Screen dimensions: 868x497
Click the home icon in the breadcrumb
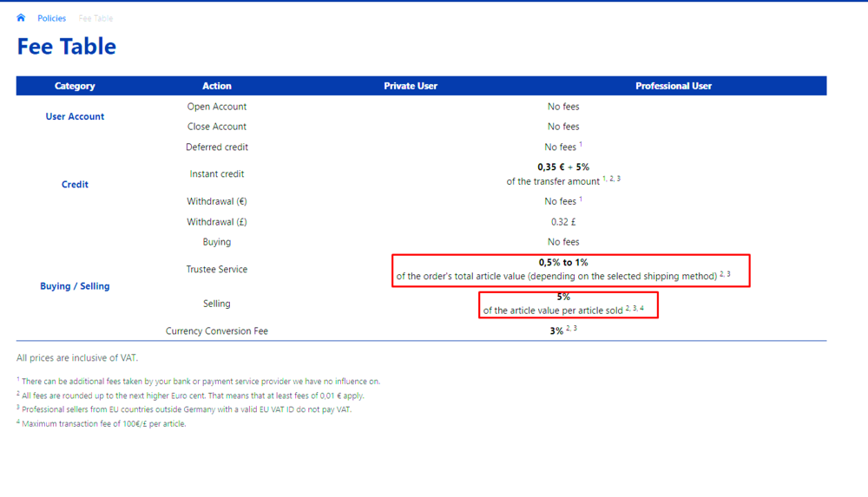pyautogui.click(x=21, y=17)
